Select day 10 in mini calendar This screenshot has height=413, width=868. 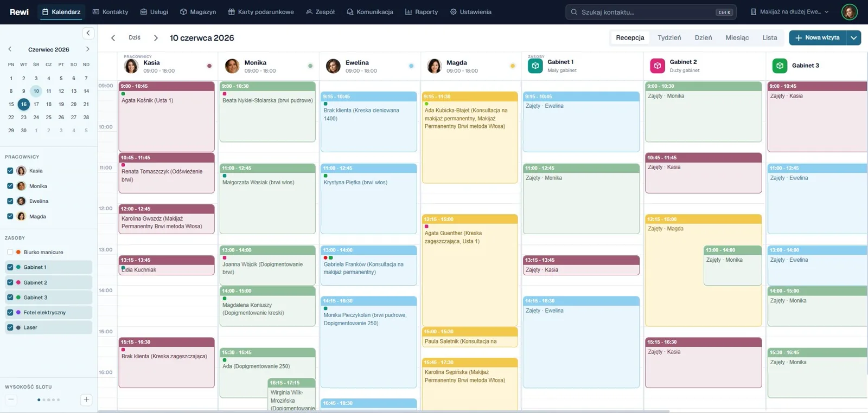36,91
